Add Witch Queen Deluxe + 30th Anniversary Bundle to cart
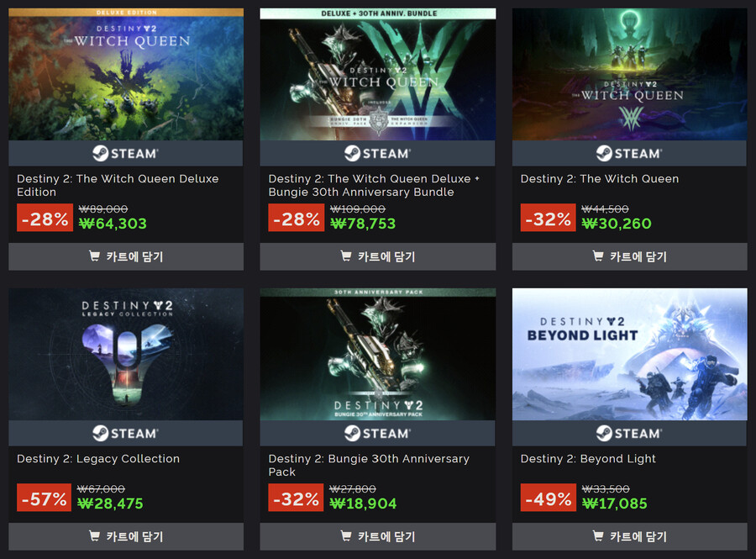Viewport: 756px width, 559px height. (377, 256)
